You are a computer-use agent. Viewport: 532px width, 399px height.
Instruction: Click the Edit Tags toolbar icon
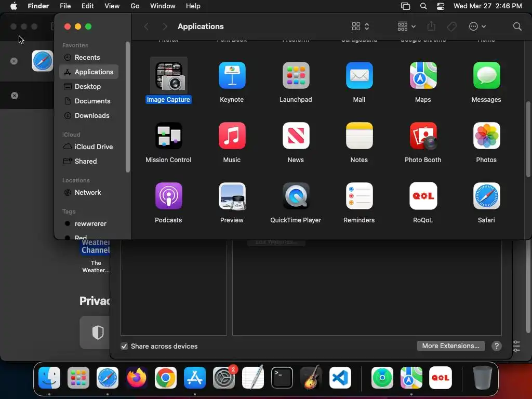coord(451,26)
